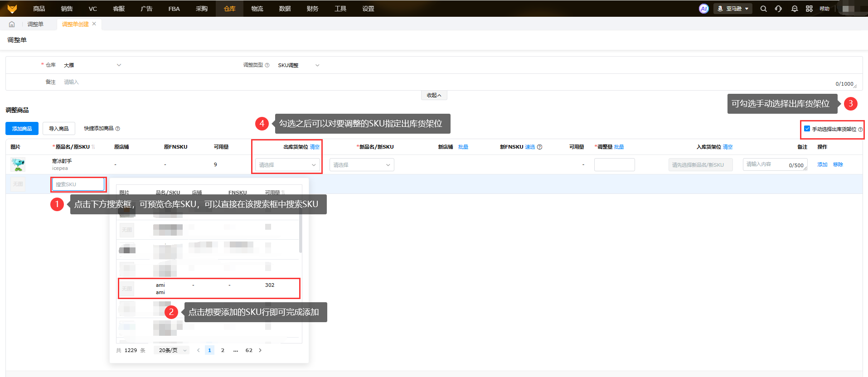Click help icon beside 手动选择出库货架位
Screen dimensions: 868x377
click(x=860, y=129)
